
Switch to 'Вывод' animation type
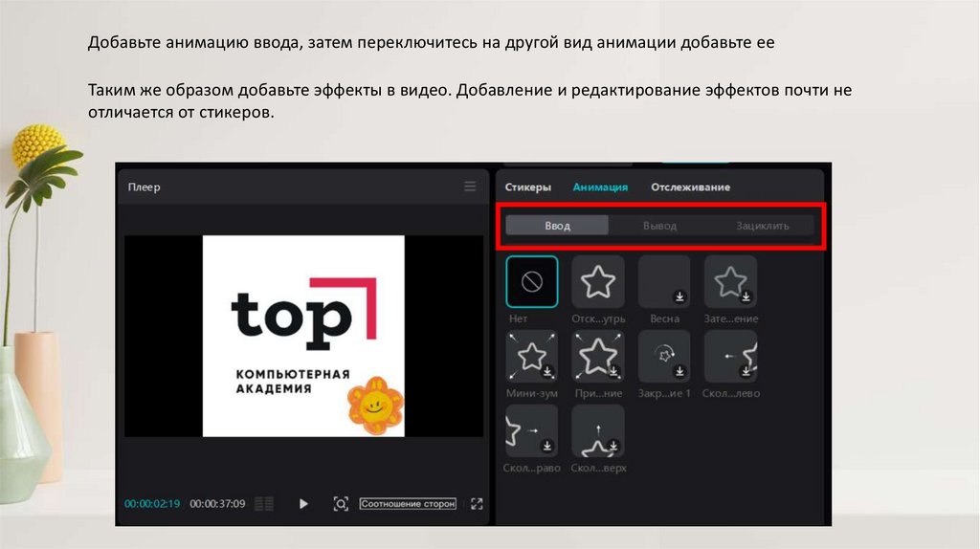[660, 226]
